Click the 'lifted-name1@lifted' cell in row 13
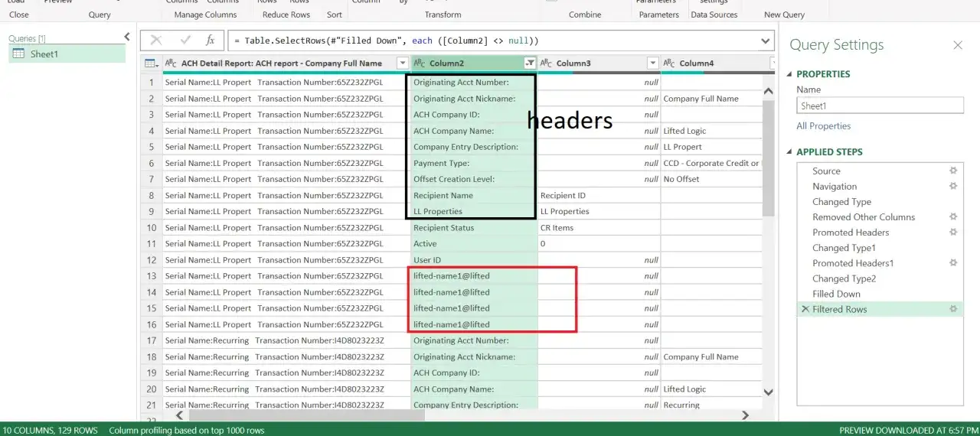 (x=474, y=276)
